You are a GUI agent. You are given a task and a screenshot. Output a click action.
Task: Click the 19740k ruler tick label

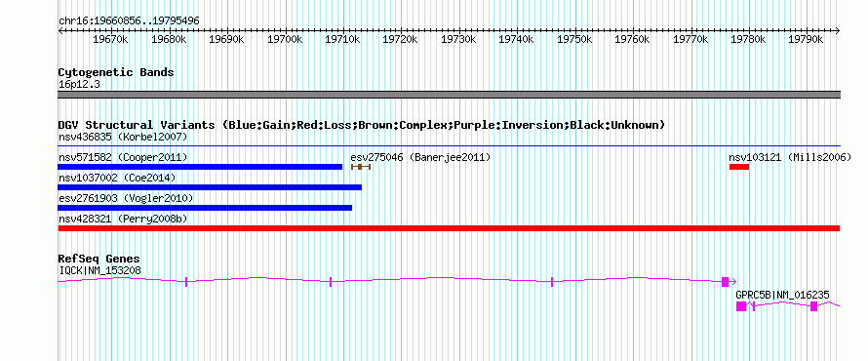pos(517,40)
